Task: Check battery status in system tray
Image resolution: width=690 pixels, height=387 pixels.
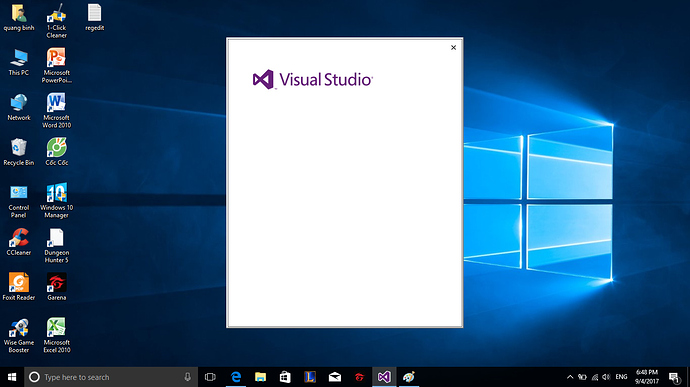Action: [x=582, y=377]
